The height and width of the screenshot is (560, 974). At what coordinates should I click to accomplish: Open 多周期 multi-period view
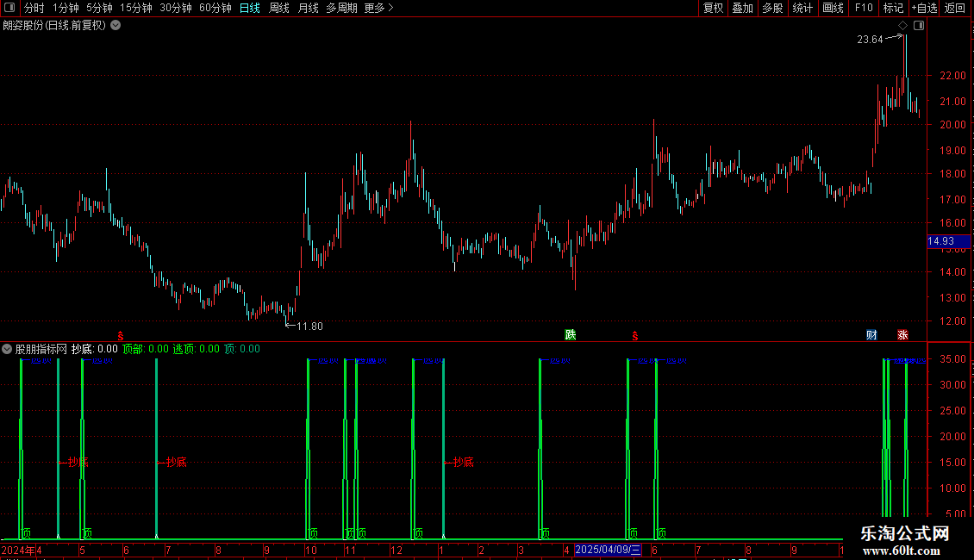[x=341, y=8]
